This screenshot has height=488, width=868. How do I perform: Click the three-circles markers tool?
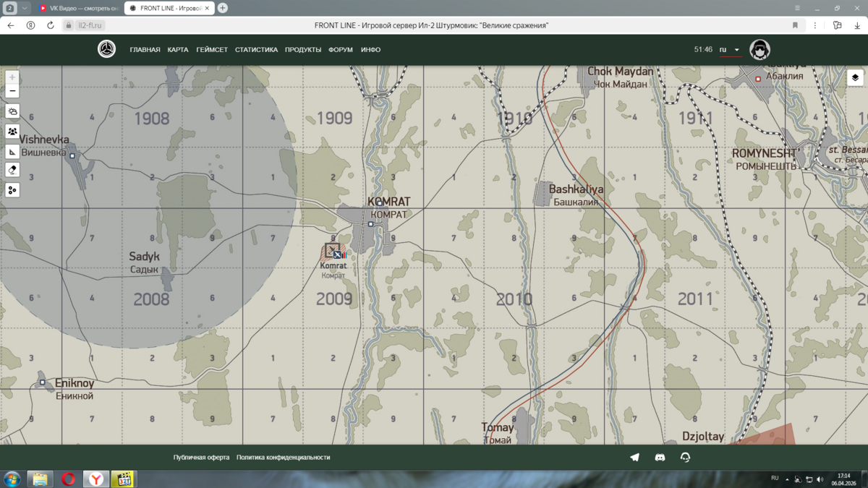coord(12,190)
